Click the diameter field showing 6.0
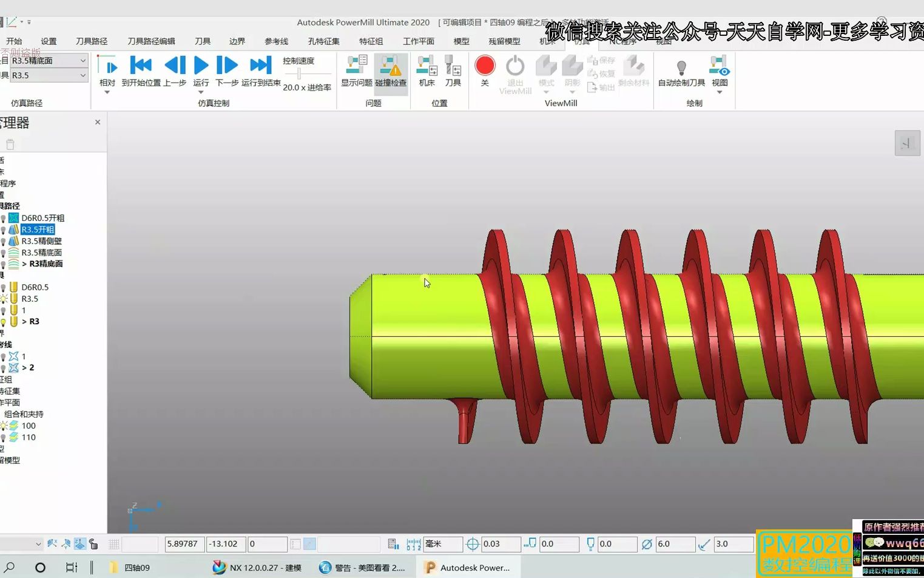Image resolution: width=924 pixels, height=578 pixels. (x=675, y=544)
